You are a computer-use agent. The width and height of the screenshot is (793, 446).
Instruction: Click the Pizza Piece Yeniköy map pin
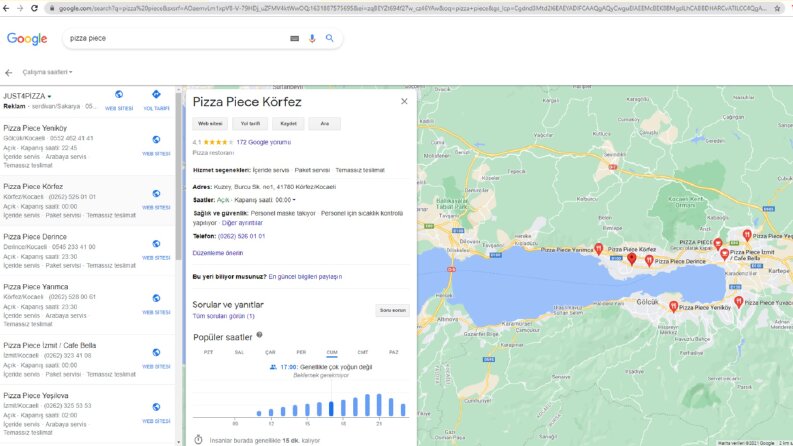coord(673,306)
